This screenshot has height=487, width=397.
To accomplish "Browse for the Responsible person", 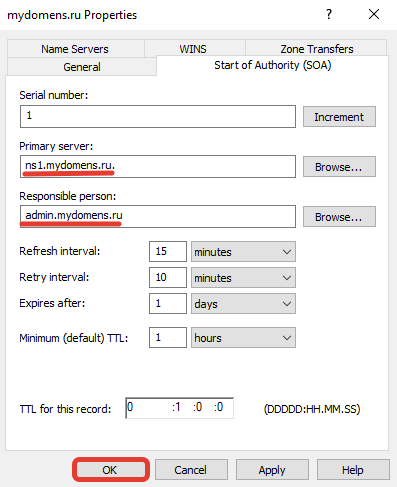I will (x=339, y=217).
